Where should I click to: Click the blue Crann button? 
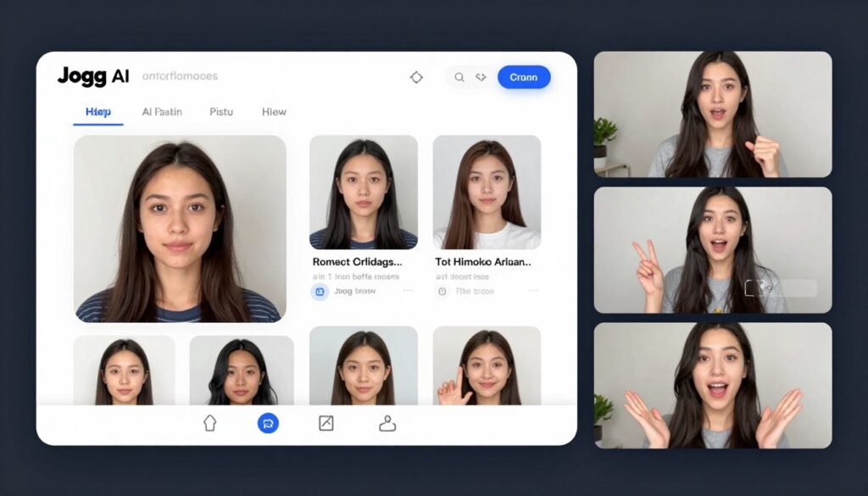click(524, 77)
